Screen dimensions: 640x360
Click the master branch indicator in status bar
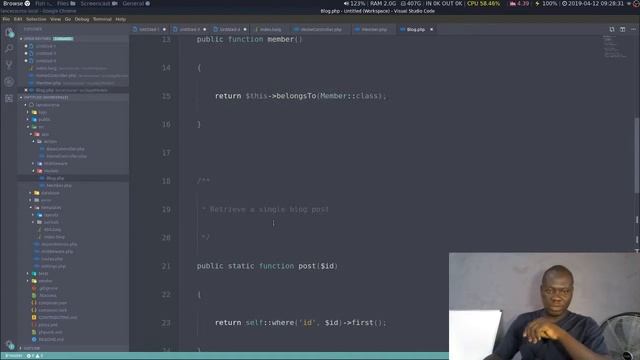coord(13,356)
